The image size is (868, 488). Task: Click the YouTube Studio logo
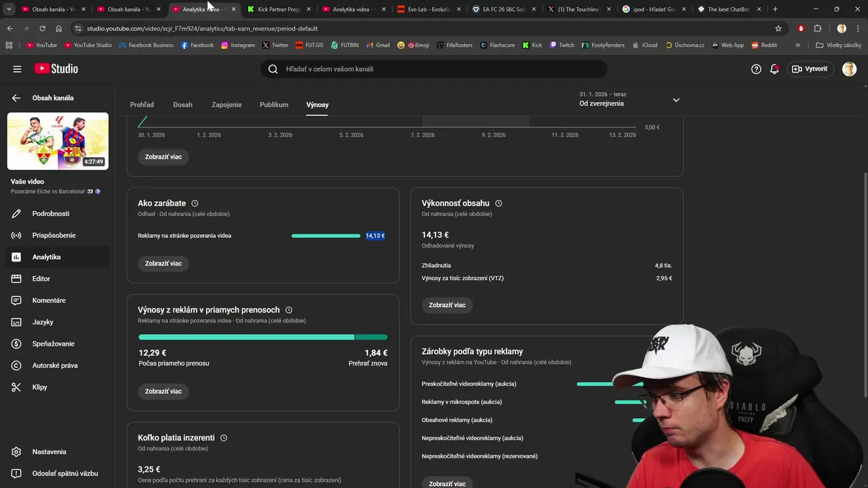click(56, 69)
